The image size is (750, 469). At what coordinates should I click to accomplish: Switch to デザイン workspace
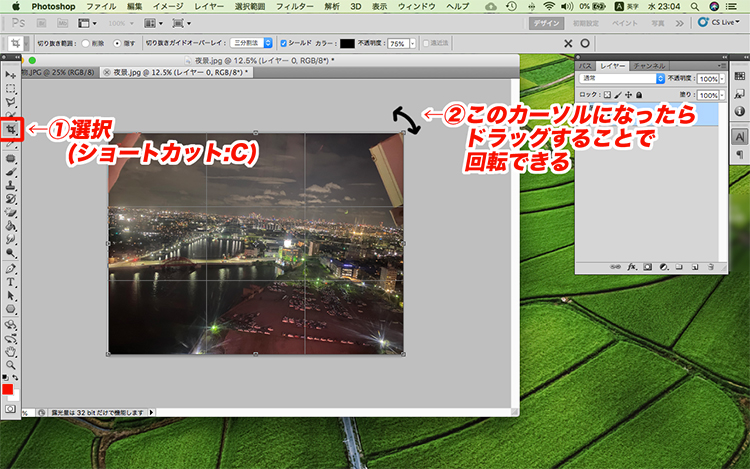pyautogui.click(x=547, y=23)
